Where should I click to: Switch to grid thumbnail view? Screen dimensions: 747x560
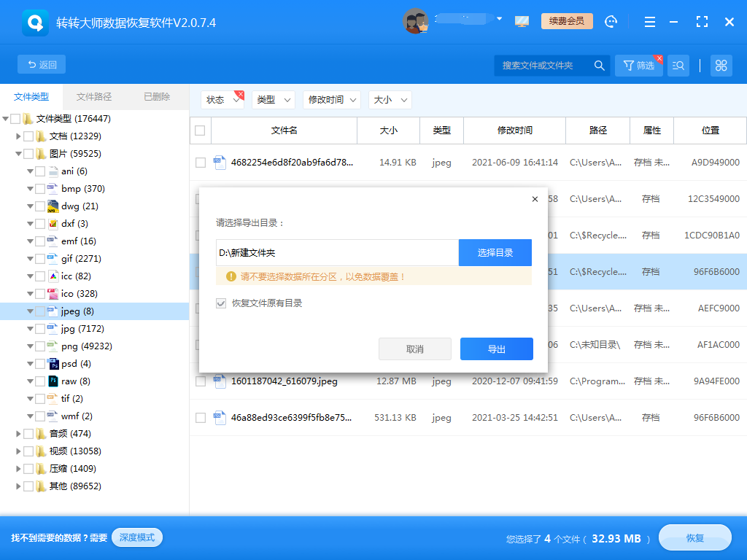point(721,66)
